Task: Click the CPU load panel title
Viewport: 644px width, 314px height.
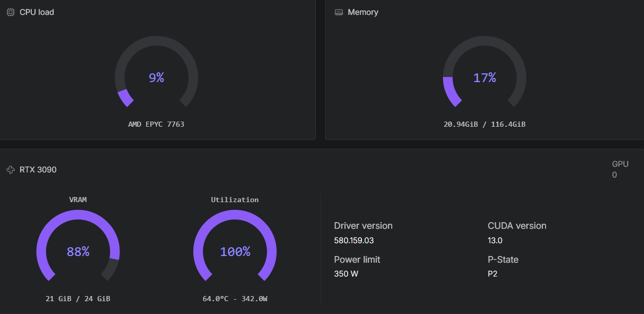Action: click(x=36, y=12)
